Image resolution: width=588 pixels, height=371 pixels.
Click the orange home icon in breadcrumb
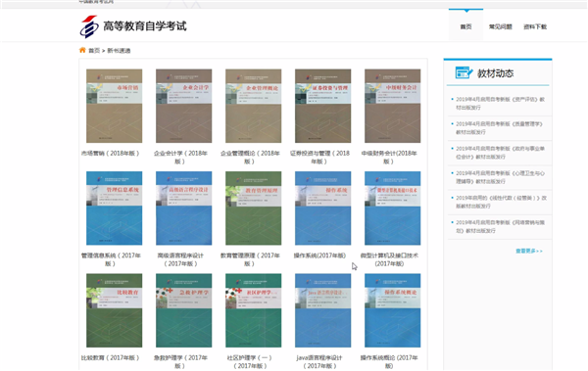point(82,50)
